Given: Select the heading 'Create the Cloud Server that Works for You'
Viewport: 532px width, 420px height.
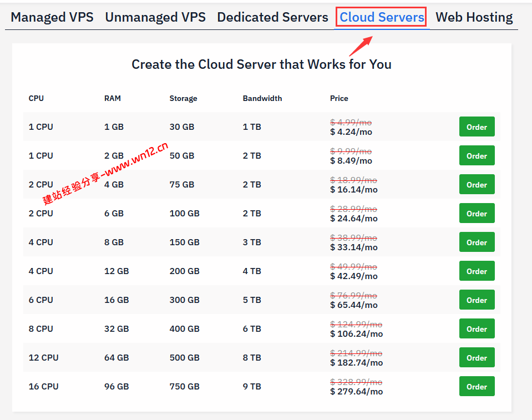Looking at the screenshot, I should click(x=261, y=64).
